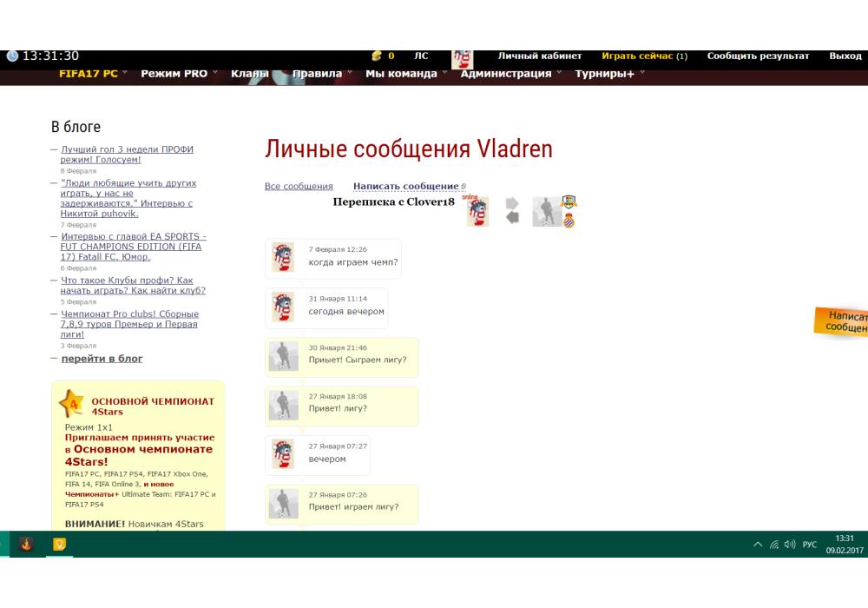Click avatar on 30 Января 21:46 message
The height and width of the screenshot is (608, 868).
tap(284, 355)
